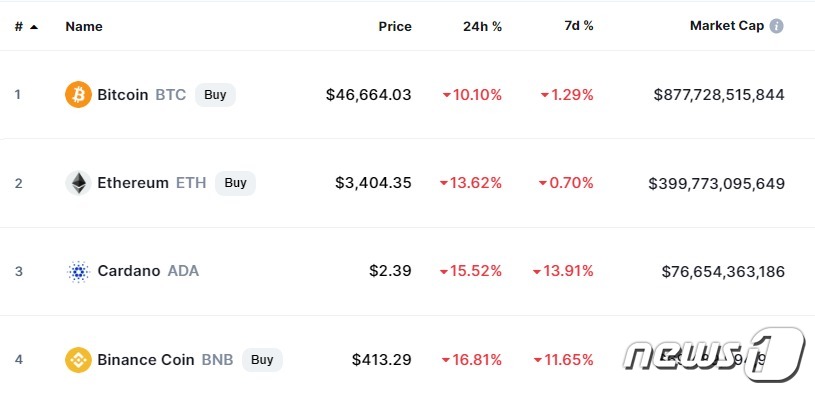This screenshot has width=815, height=394.
Task: Sort the table by Name column
Action: click(x=84, y=27)
